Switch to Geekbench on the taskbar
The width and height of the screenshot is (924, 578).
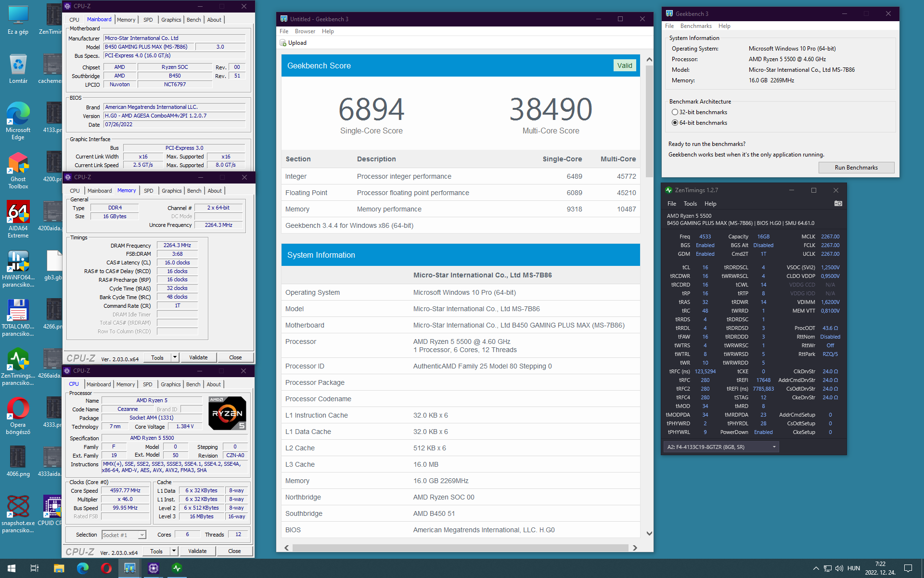click(129, 568)
